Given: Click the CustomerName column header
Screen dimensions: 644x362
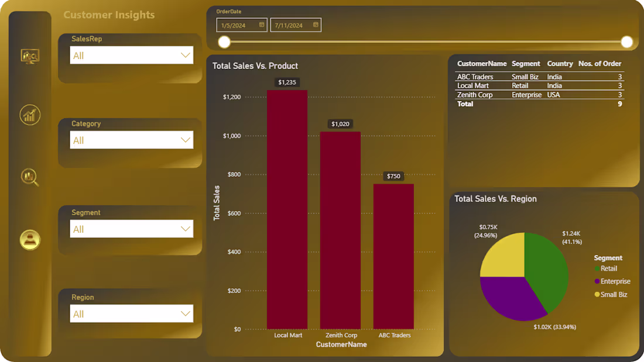Looking at the screenshot, I should click(x=482, y=63).
